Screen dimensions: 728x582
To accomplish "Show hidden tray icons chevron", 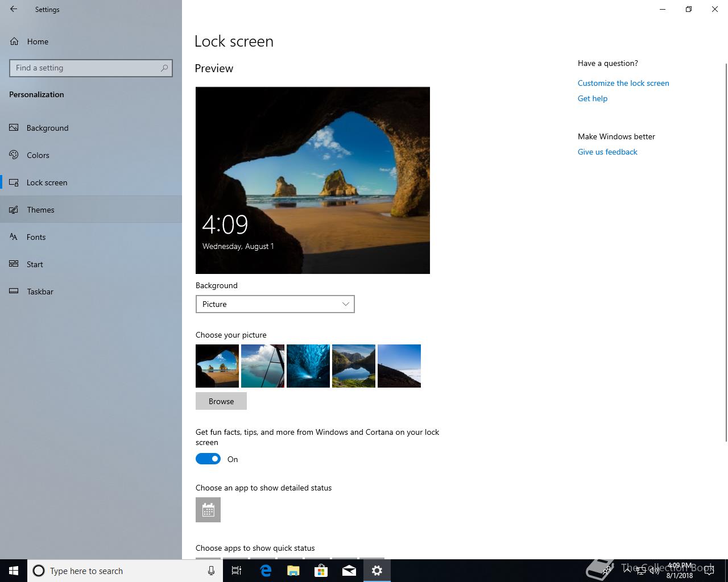I will (628, 571).
